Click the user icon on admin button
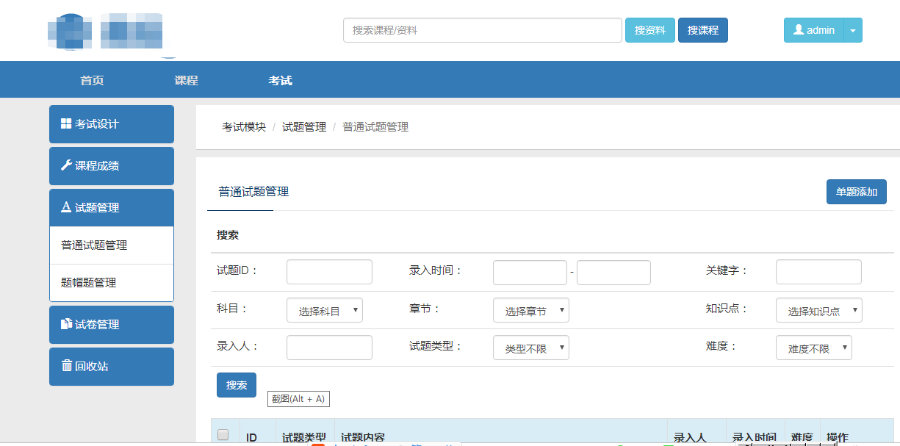 coord(798,30)
